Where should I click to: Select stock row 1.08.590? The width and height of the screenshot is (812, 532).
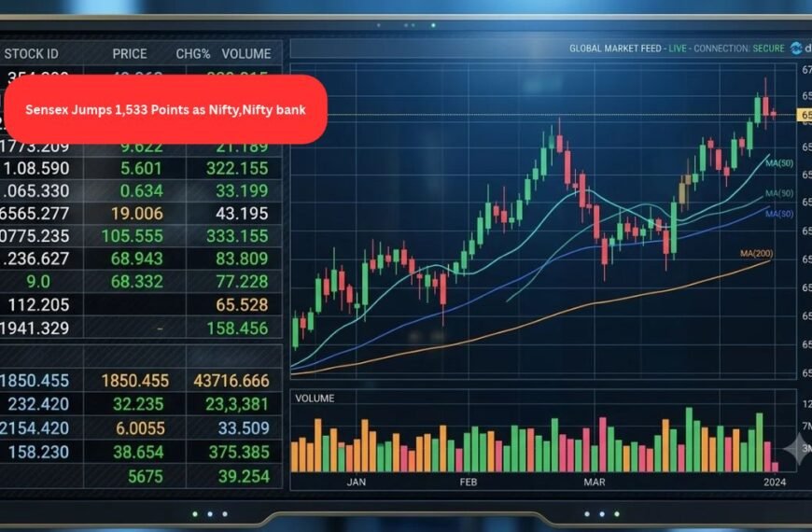36,168
